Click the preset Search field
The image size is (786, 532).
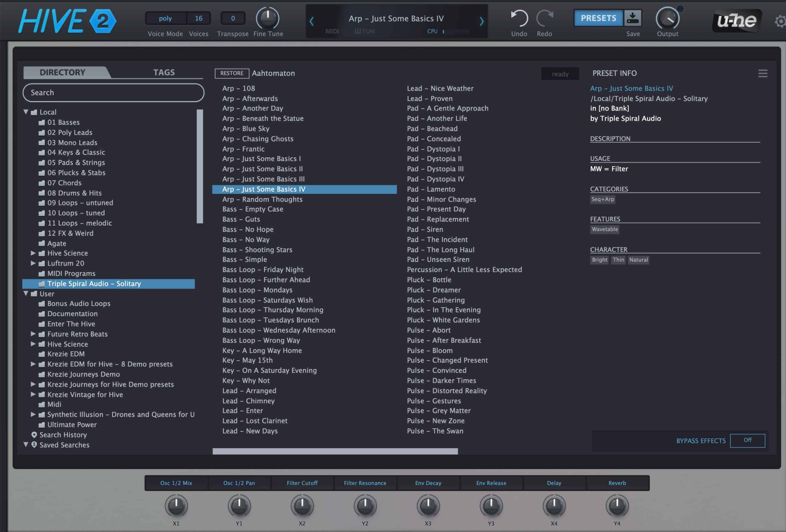coord(113,93)
